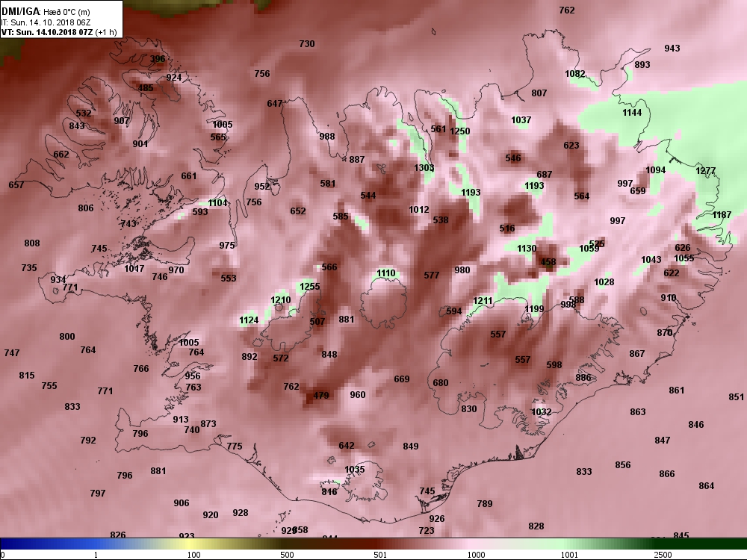Image resolution: width=747 pixels, height=560 pixels.
Task: Select the 960 value
Action: (x=357, y=395)
